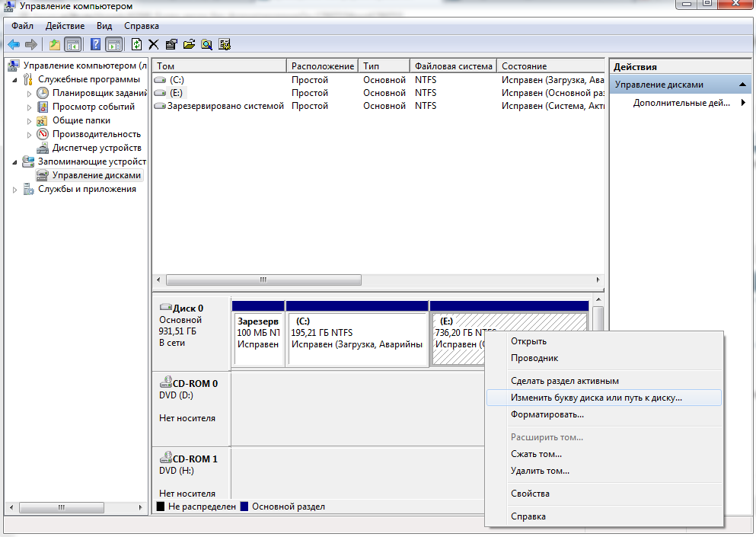This screenshot has height=537, width=756.
Task: Toggle the show/hide Action pane icon
Action: point(113,45)
